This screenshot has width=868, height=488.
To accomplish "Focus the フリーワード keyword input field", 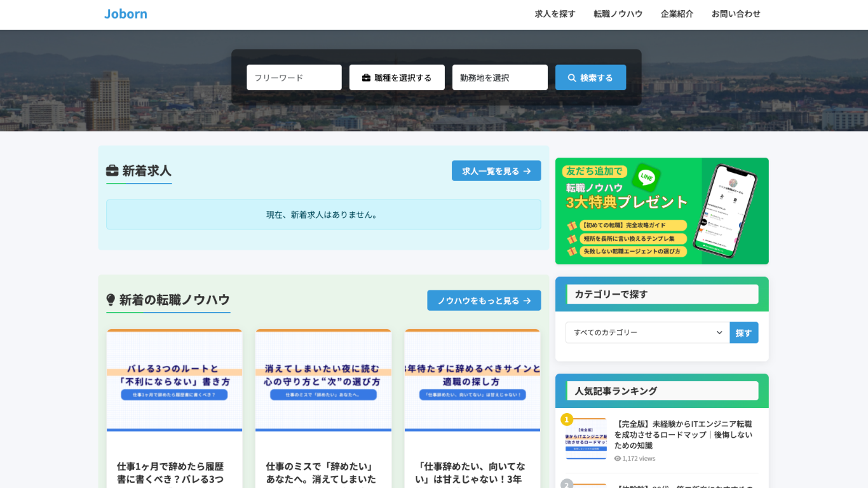I will click(294, 78).
